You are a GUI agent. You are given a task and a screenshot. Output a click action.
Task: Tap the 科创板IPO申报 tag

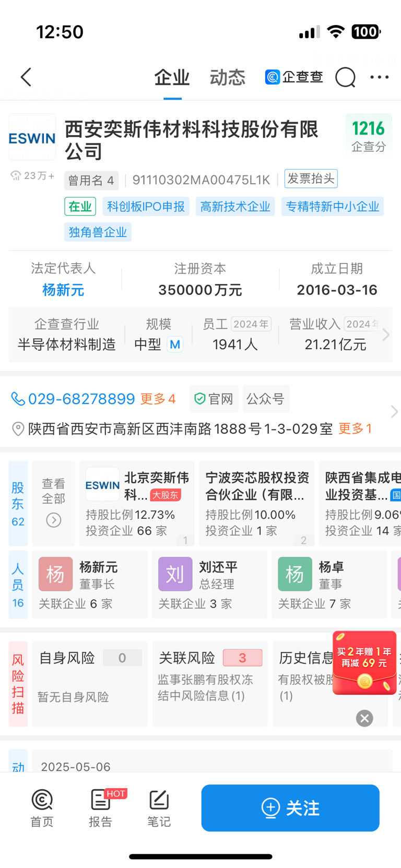[146, 207]
